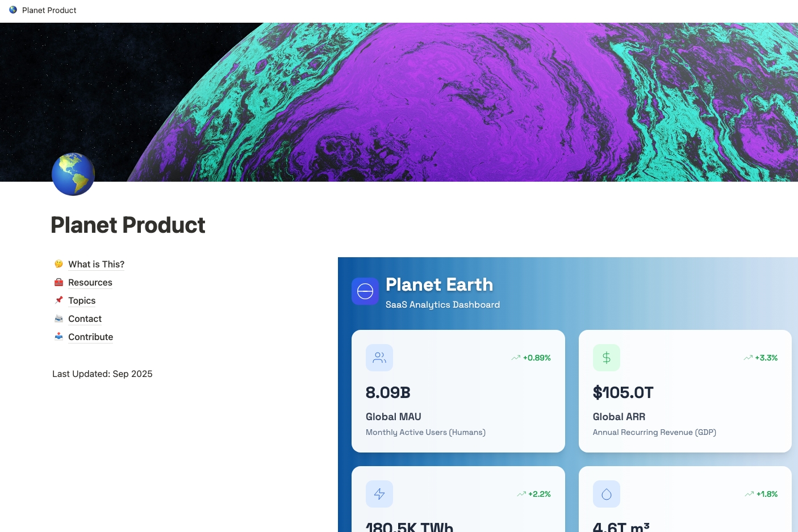
Task: Click the dollar sign icon on Global ARR card
Action: [x=607, y=358]
